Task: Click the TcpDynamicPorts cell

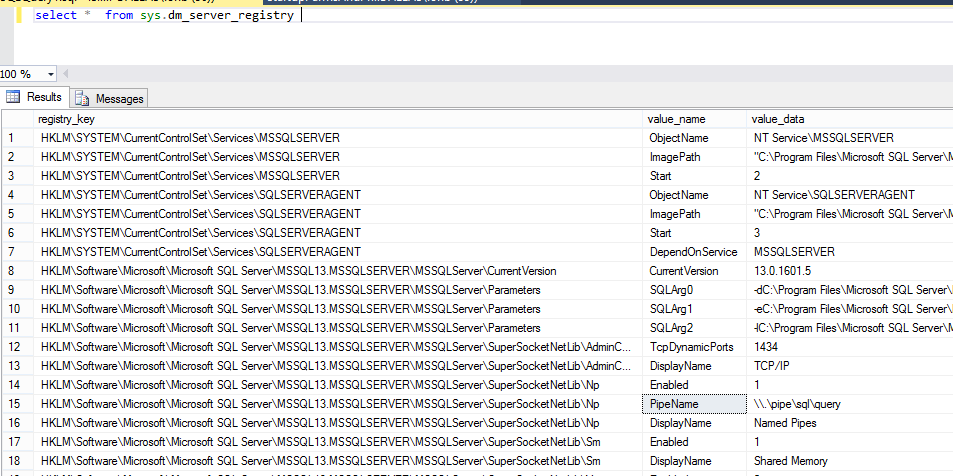Action: pos(695,347)
